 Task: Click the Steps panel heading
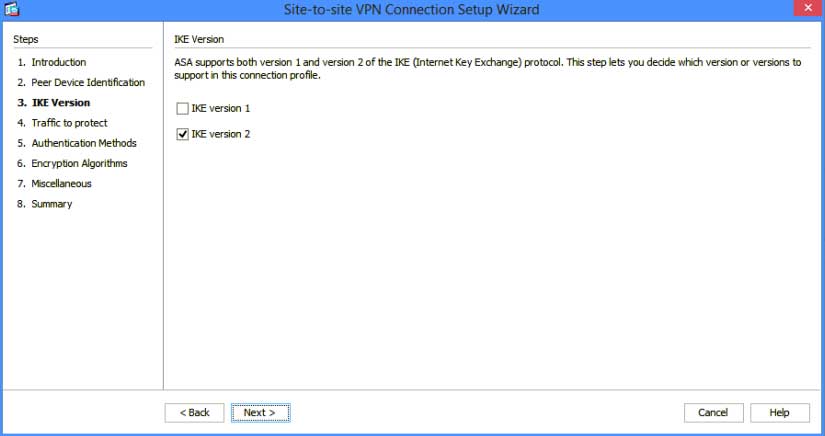26,39
